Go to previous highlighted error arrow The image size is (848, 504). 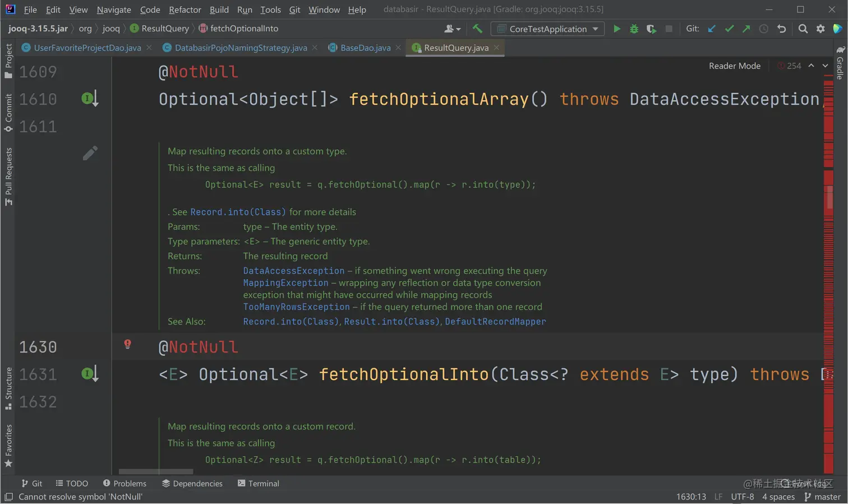tap(811, 66)
